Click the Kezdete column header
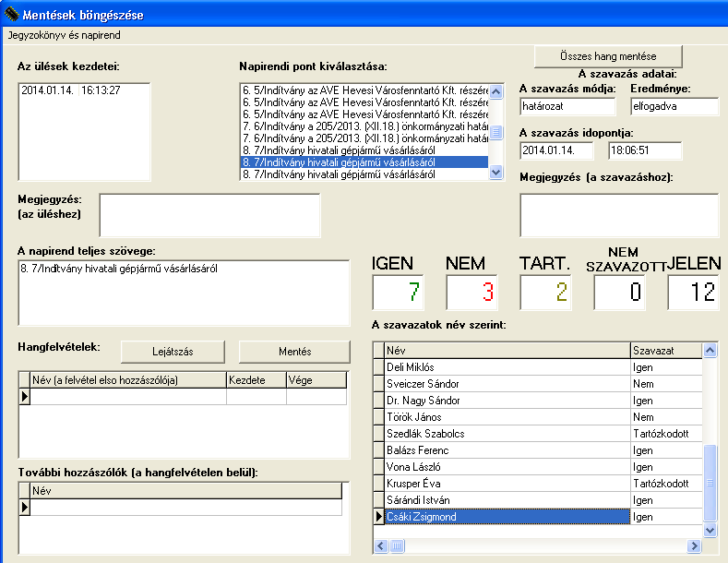728x563 pixels. (x=257, y=380)
